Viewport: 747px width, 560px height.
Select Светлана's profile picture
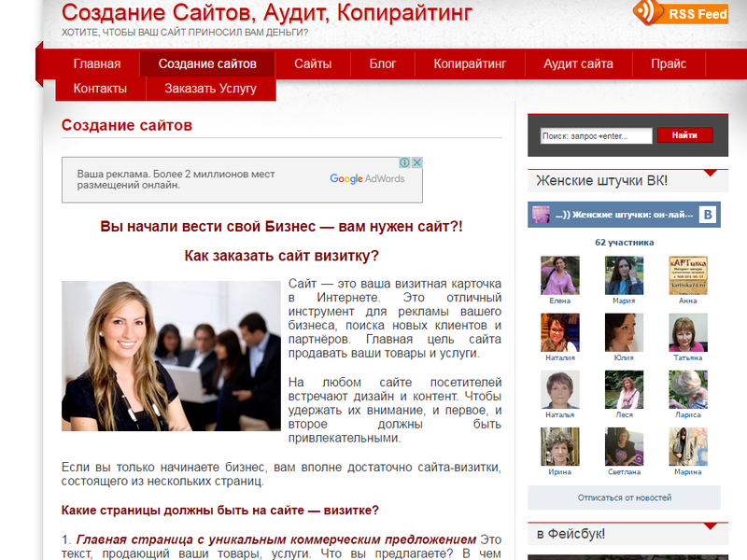[x=624, y=446]
